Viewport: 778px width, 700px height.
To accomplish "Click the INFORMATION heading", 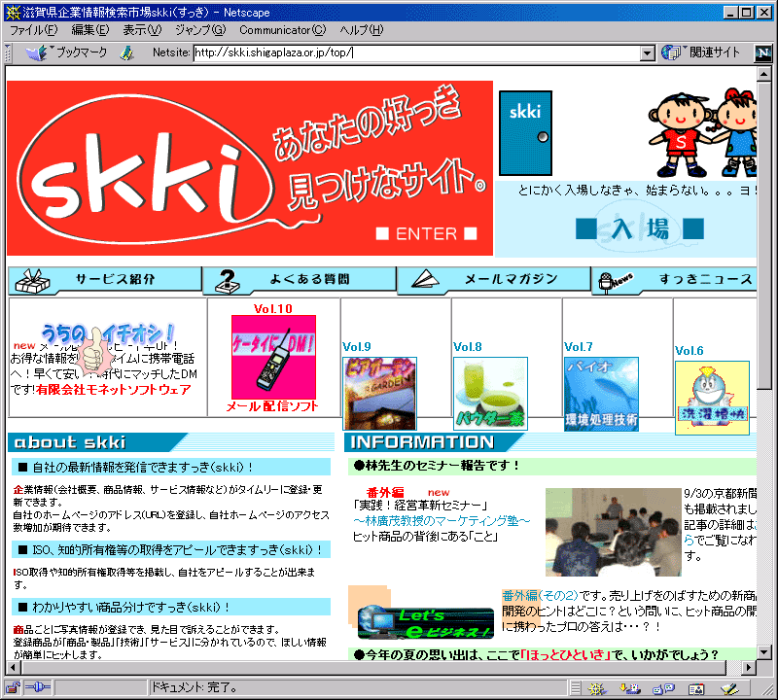I will [422, 442].
